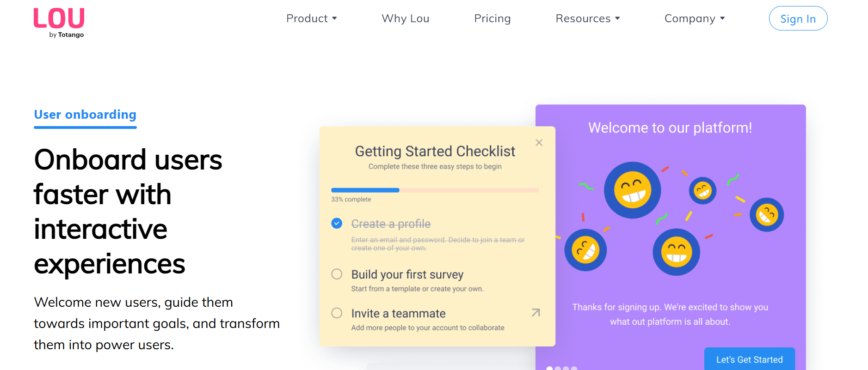Select the last pagination dot
This screenshot has width=868, height=370.
pyautogui.click(x=574, y=368)
